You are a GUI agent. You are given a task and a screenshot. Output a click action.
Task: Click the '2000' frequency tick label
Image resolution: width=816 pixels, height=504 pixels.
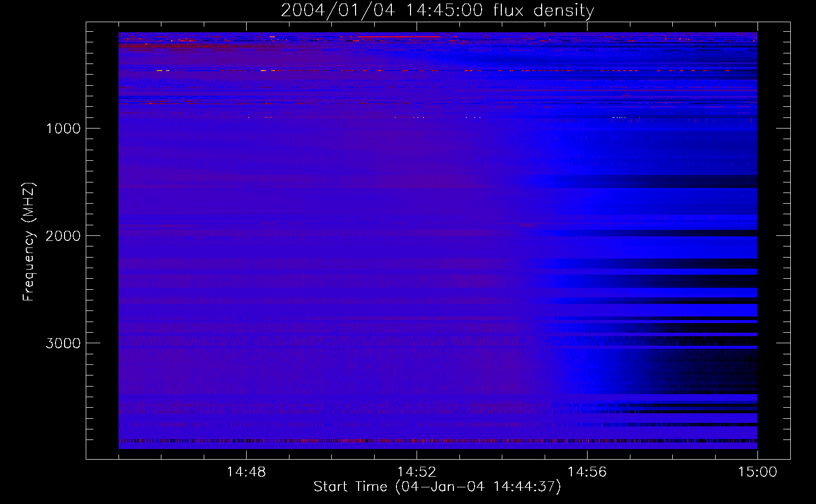point(63,236)
